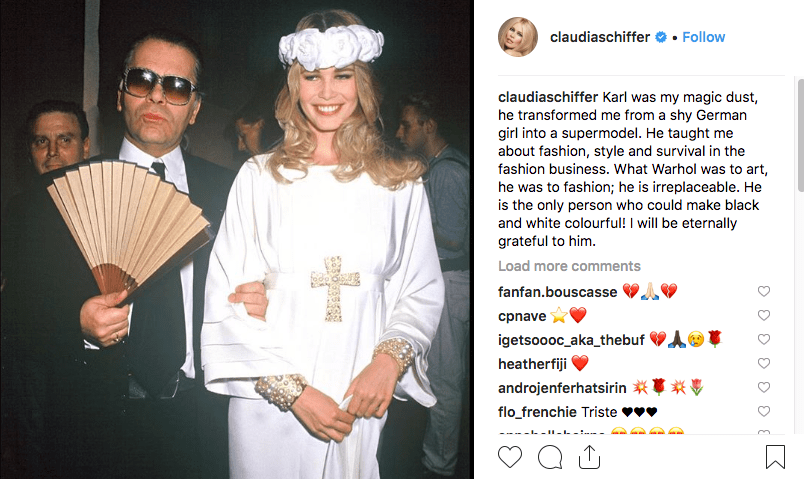Like the post with the heart icon

[510, 456]
